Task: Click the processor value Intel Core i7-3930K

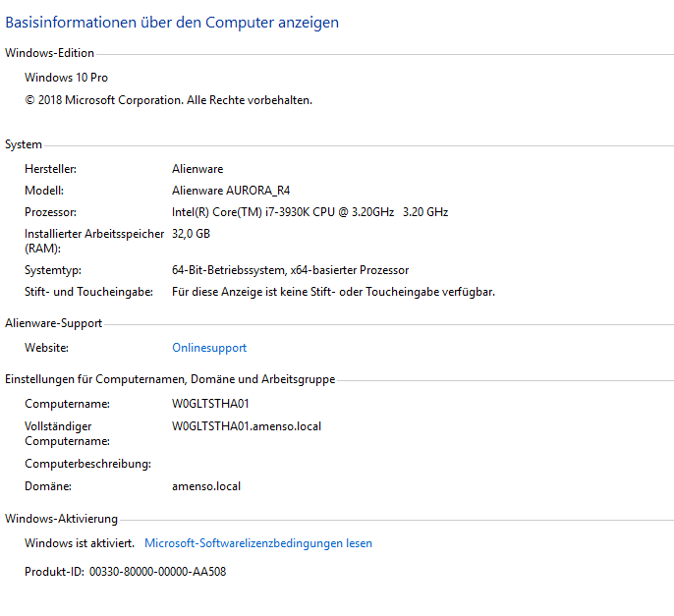Action: [309, 212]
